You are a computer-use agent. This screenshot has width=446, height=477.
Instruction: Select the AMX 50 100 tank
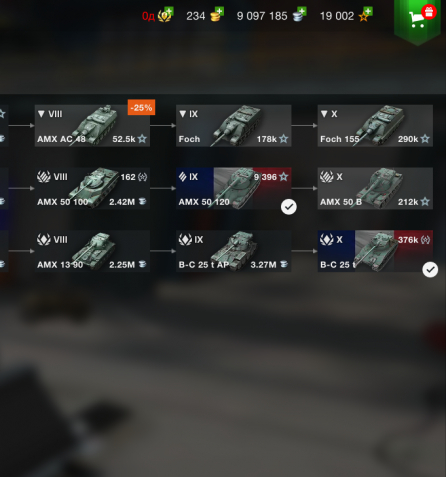click(x=92, y=188)
